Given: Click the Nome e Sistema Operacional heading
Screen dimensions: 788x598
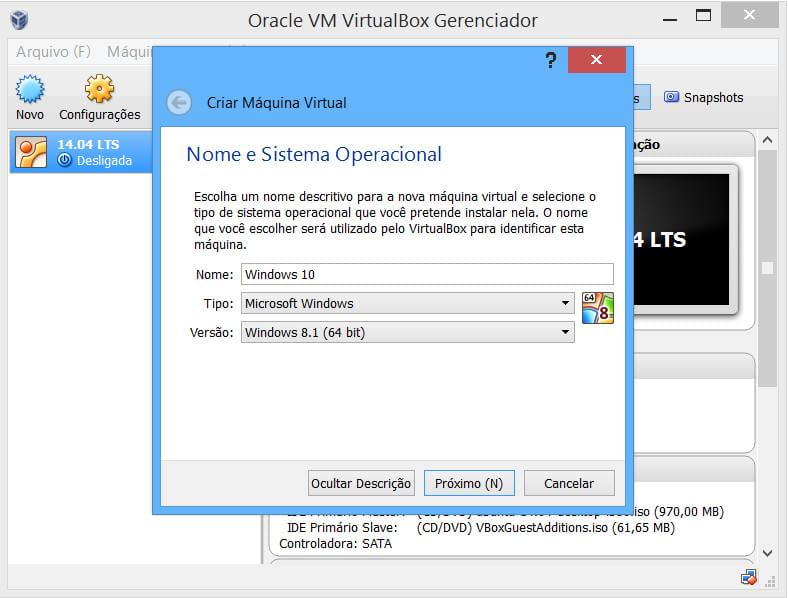Looking at the screenshot, I should (x=314, y=154).
